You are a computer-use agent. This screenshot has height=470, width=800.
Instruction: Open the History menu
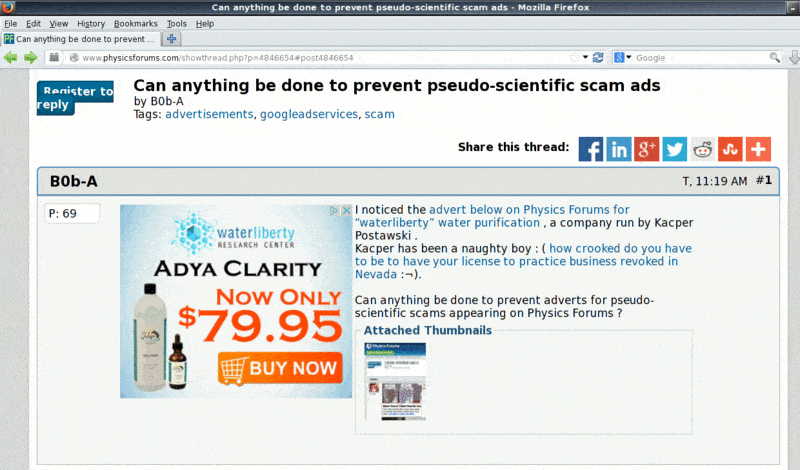[x=91, y=23]
